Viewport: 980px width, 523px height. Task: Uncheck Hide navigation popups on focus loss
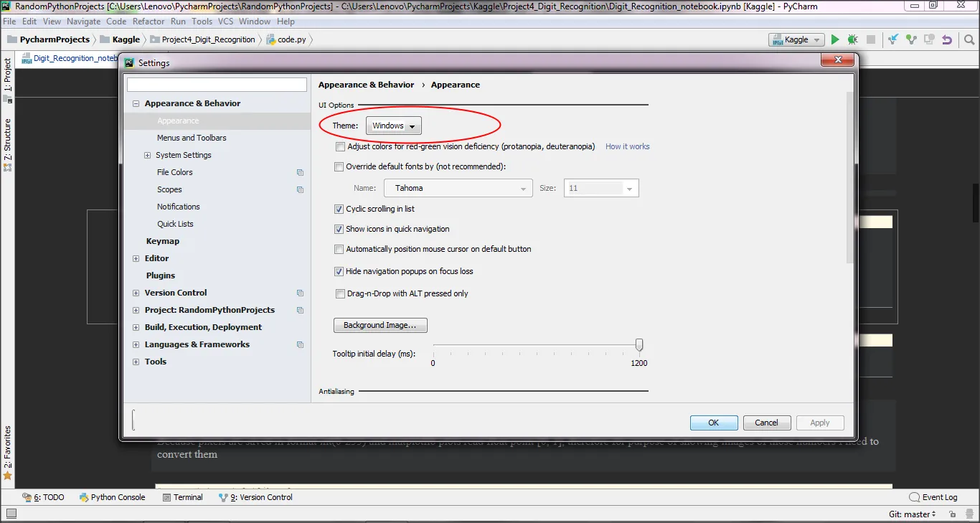pos(339,271)
